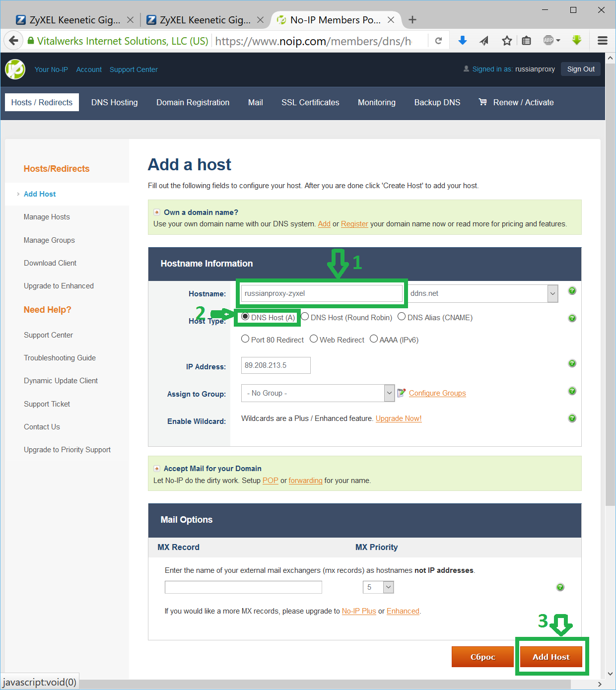Click the help icon beside Host Type row

coord(572,318)
